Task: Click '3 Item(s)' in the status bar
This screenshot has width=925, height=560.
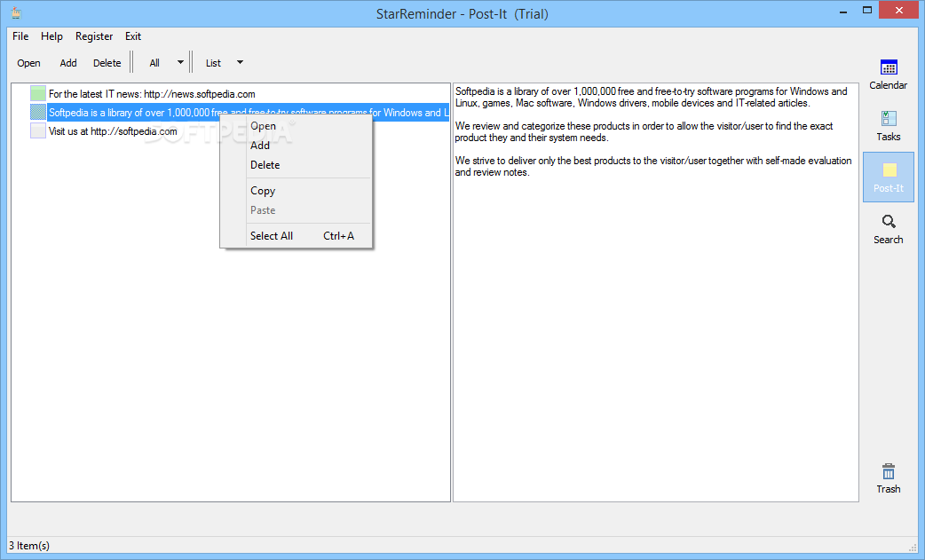Action: click(x=29, y=545)
